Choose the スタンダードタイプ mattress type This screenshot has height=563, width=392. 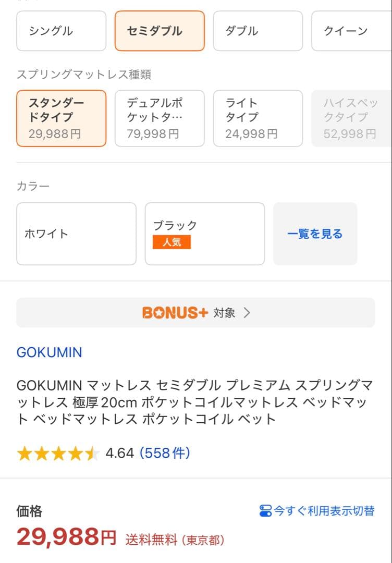(61, 118)
